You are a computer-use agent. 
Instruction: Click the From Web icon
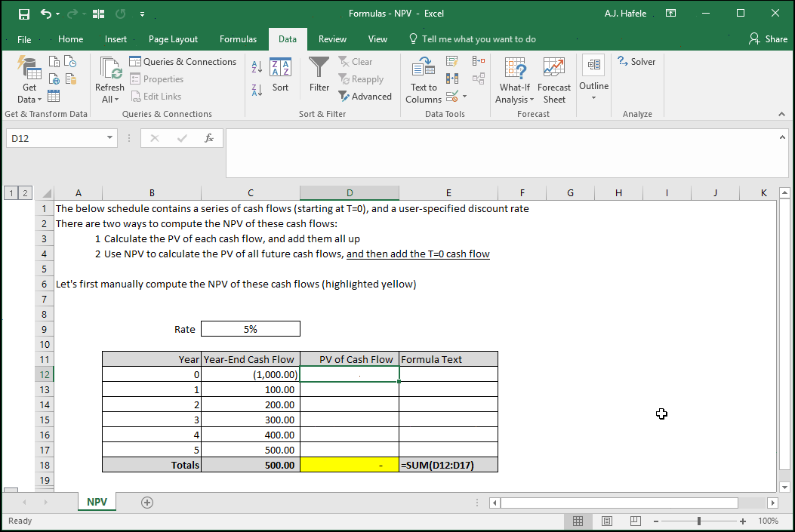click(x=54, y=79)
